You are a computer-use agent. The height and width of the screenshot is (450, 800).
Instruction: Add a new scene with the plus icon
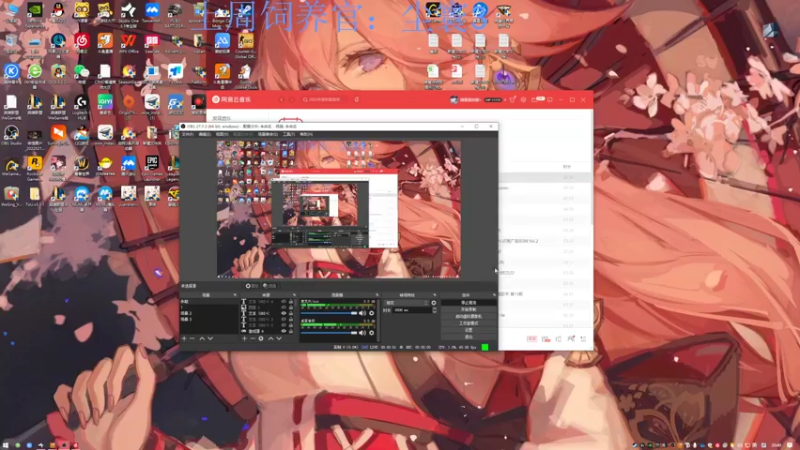tap(184, 338)
